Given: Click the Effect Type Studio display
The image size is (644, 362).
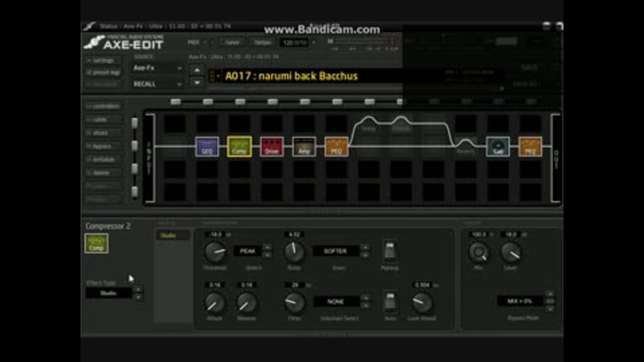Looking at the screenshot, I should click(109, 293).
